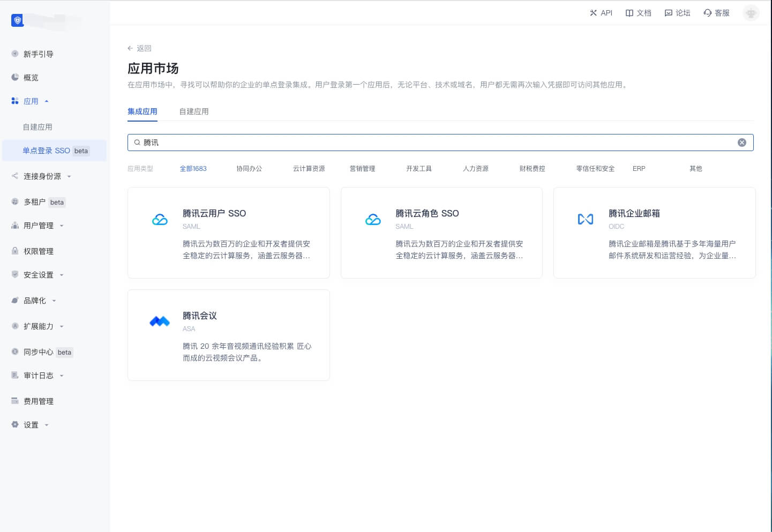Clear the search field with the X icon
The width and height of the screenshot is (772, 532).
click(742, 143)
